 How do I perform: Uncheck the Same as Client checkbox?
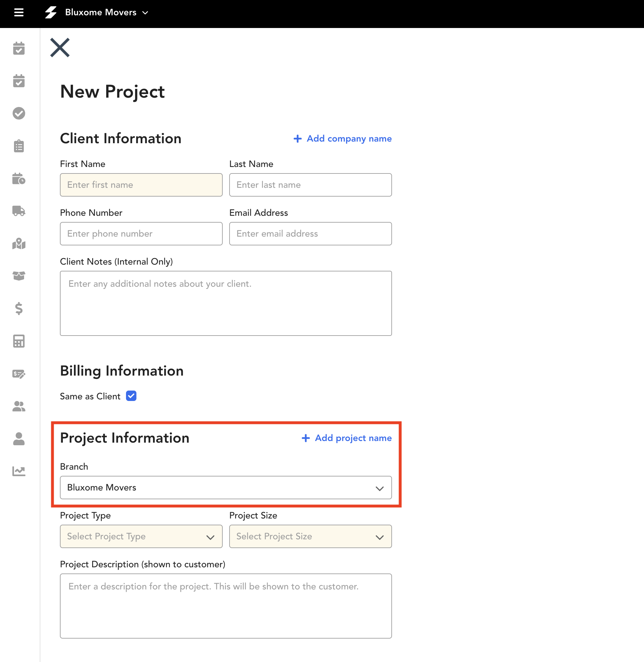pyautogui.click(x=131, y=396)
